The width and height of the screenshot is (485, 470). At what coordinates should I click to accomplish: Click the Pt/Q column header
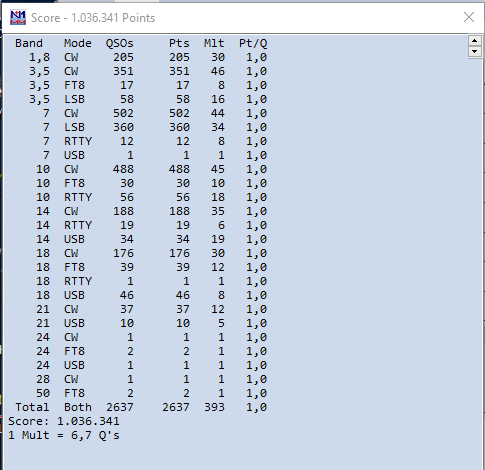(x=253, y=44)
